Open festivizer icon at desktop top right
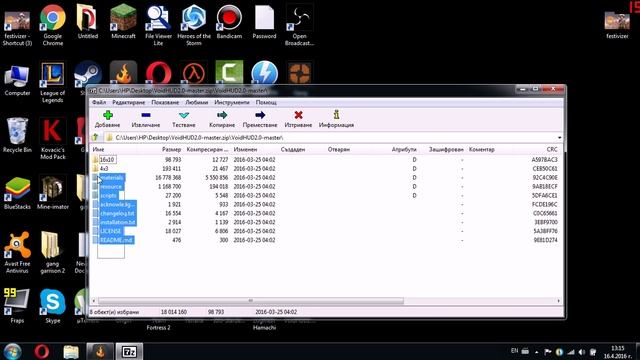The width and height of the screenshot is (640, 360). [x=617, y=25]
